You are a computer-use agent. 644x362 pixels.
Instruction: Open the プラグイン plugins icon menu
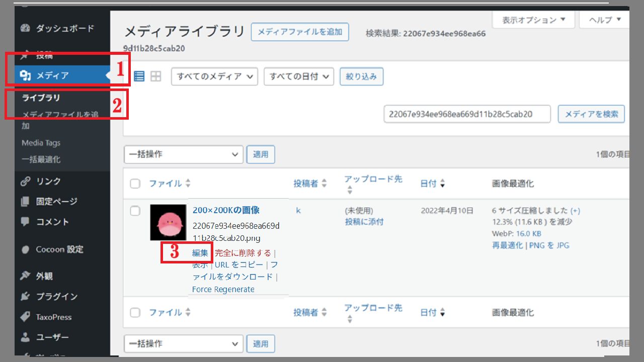(25, 297)
